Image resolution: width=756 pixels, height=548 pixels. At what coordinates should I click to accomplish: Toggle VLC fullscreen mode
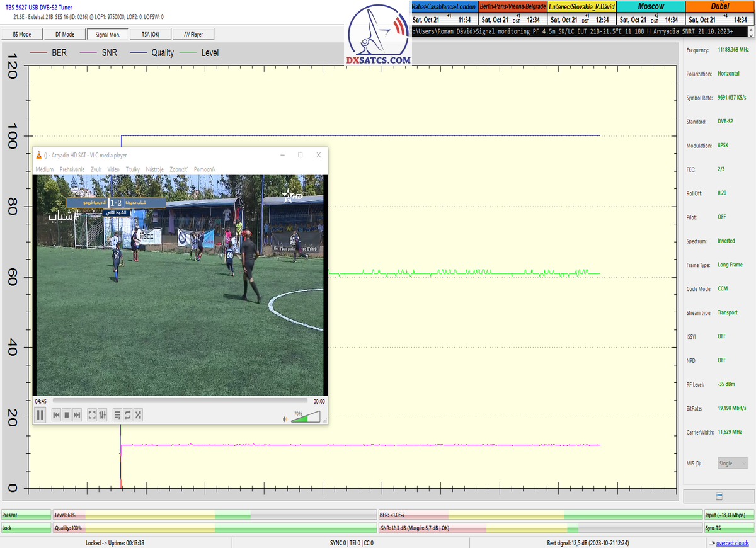(x=92, y=414)
